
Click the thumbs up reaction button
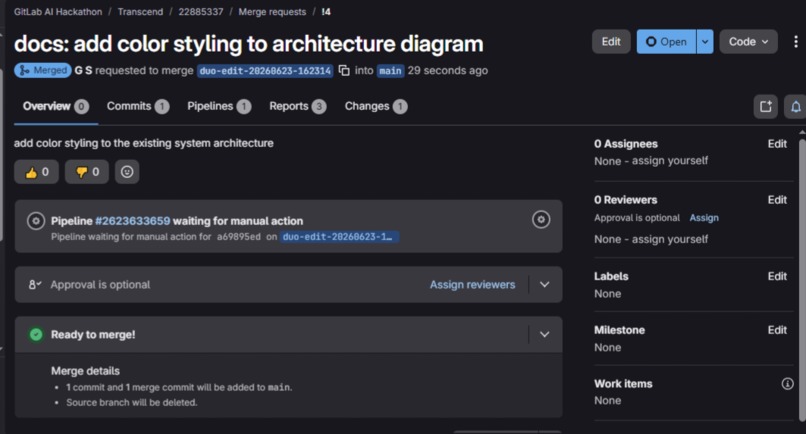[x=36, y=172]
